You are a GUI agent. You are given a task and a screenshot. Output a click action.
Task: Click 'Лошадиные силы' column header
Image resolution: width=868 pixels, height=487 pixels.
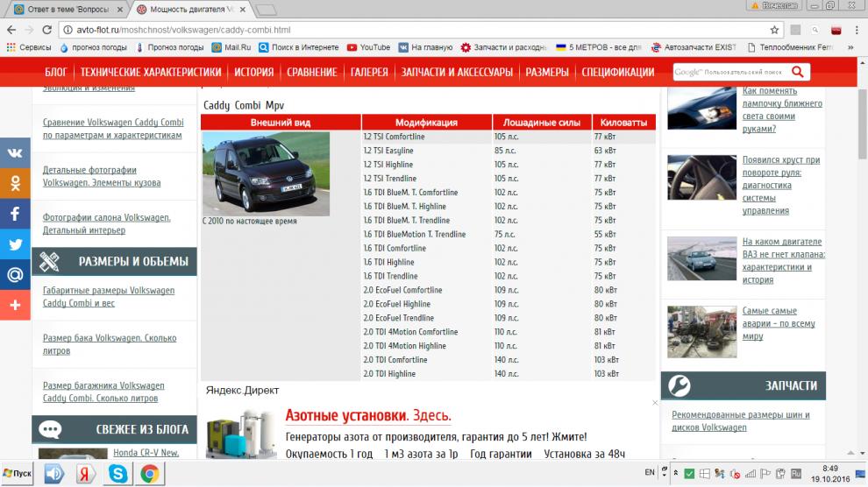(541, 122)
